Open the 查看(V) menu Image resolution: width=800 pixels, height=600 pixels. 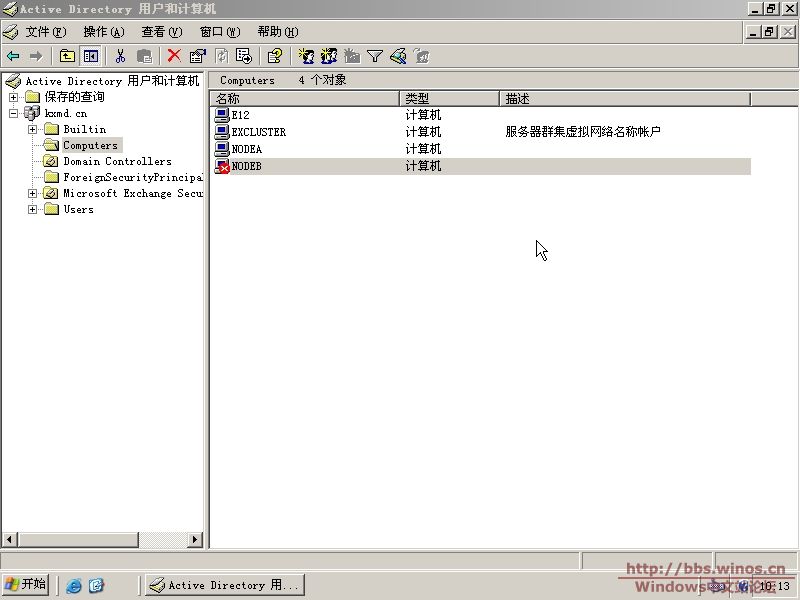click(x=162, y=32)
